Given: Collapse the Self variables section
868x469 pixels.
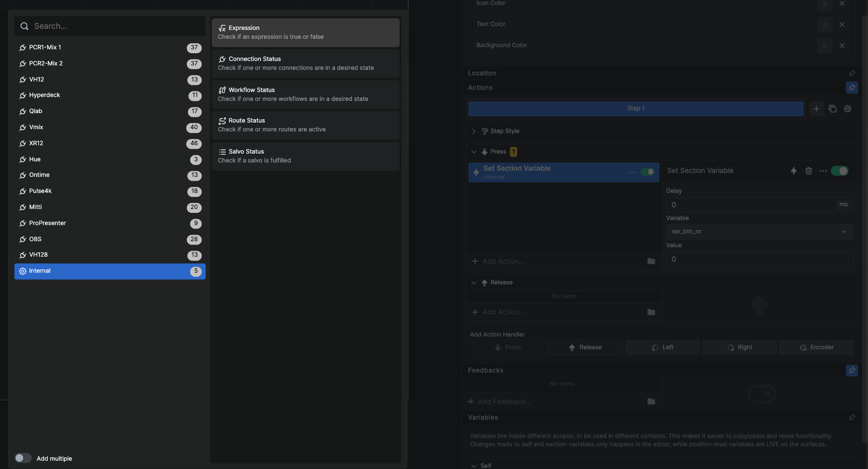Looking at the screenshot, I should coord(474,466).
